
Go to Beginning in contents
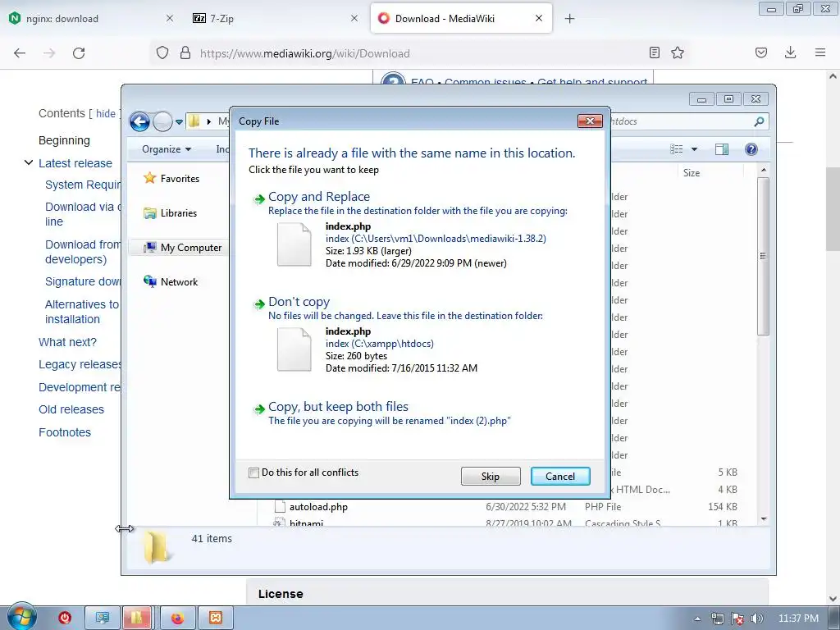64,140
